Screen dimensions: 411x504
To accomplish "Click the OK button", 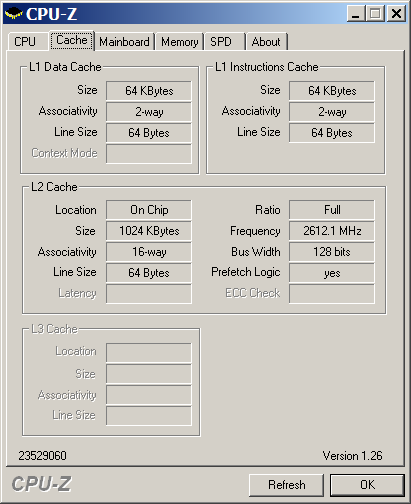I will [367, 485].
